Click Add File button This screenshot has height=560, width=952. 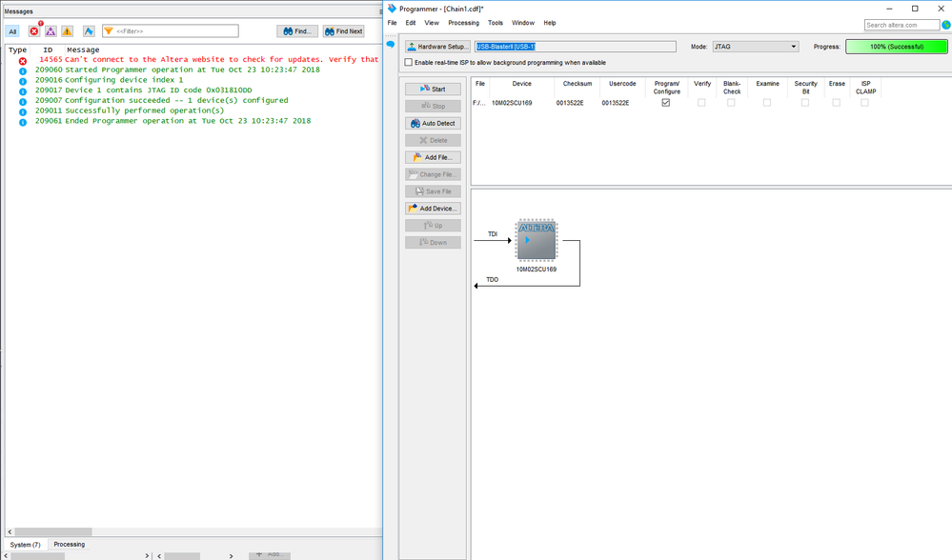point(433,157)
